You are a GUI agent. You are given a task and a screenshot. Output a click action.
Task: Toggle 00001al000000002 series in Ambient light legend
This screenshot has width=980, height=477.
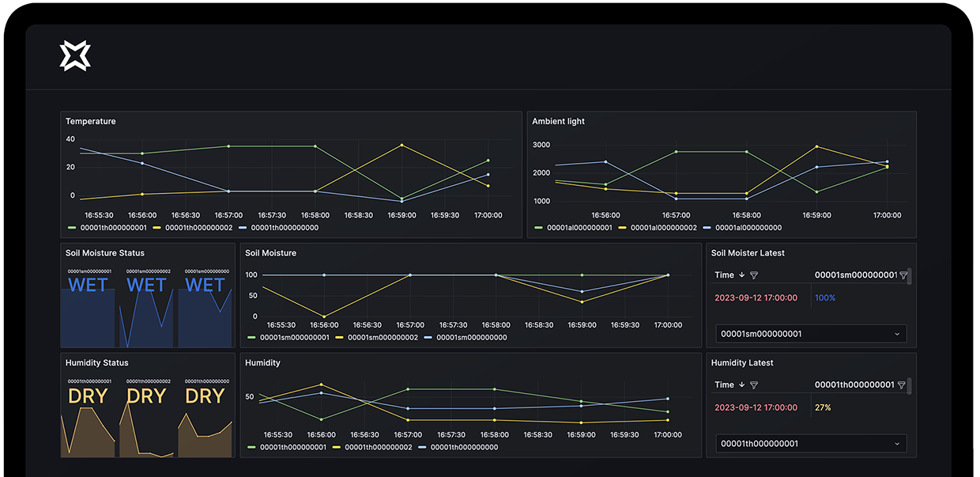tap(658, 228)
